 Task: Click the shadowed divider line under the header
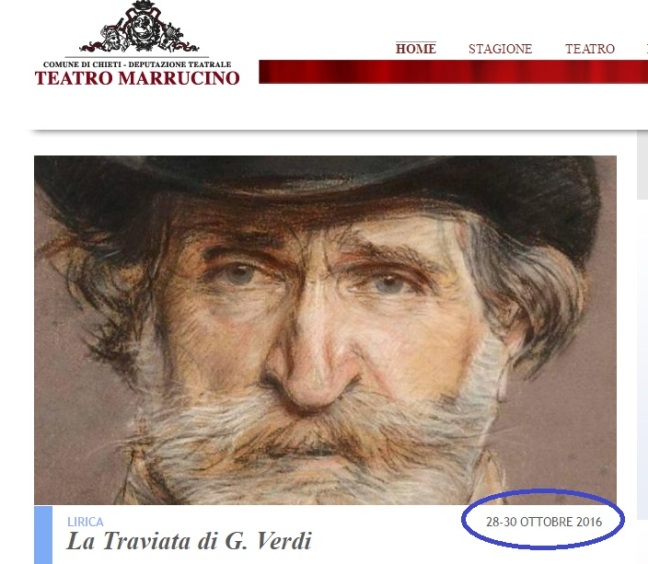pos(339,131)
